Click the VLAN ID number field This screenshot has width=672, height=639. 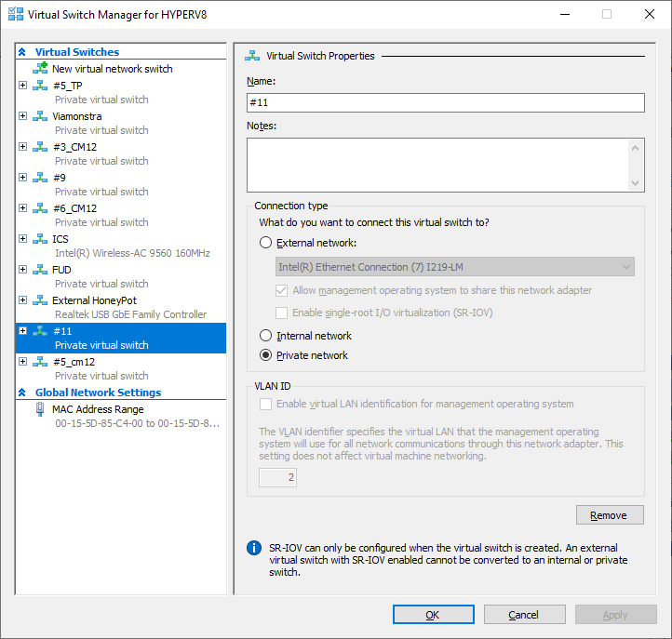(277, 477)
